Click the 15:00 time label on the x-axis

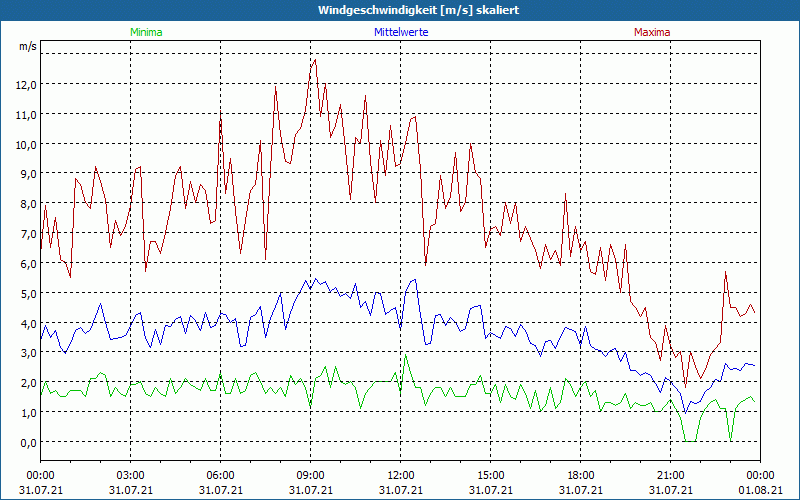pyautogui.click(x=490, y=476)
